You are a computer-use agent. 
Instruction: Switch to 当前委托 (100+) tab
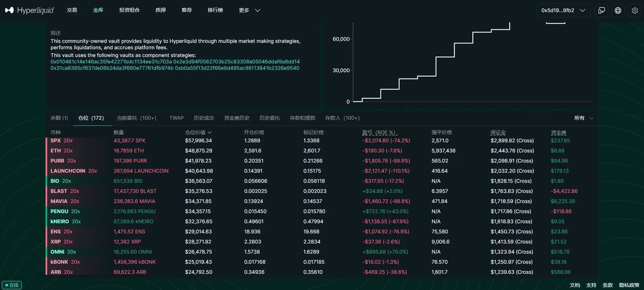tap(136, 118)
